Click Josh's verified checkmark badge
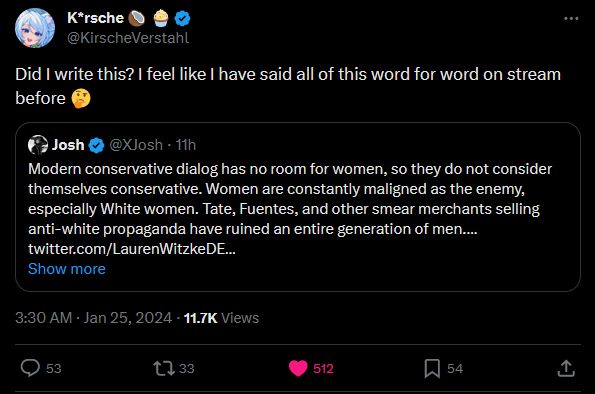Viewport: 595px width, 394px height. [96, 145]
